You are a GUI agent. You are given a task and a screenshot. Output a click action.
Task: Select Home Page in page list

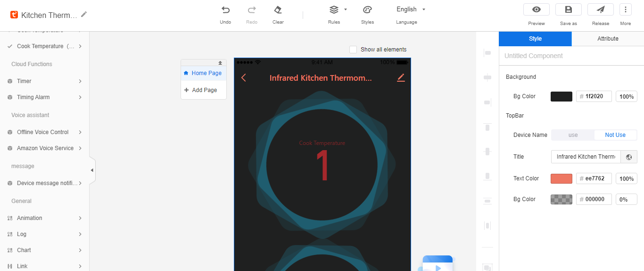[x=204, y=73]
